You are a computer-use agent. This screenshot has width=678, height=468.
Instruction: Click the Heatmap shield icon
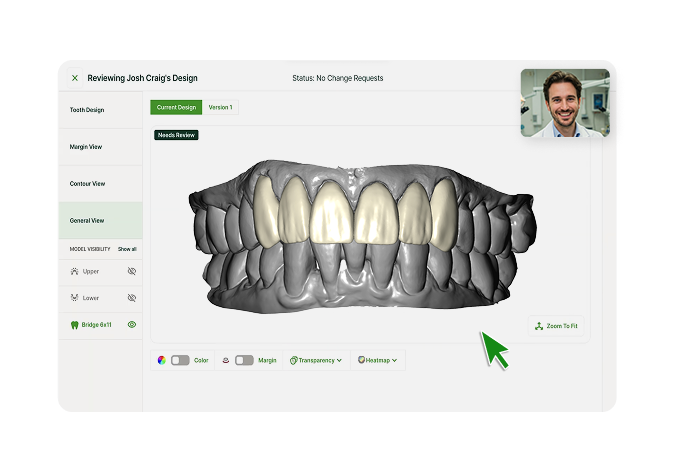(361, 360)
